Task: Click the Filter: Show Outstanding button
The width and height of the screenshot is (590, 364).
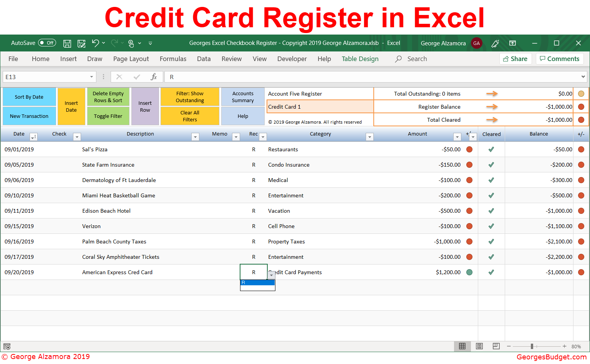Action: click(190, 97)
